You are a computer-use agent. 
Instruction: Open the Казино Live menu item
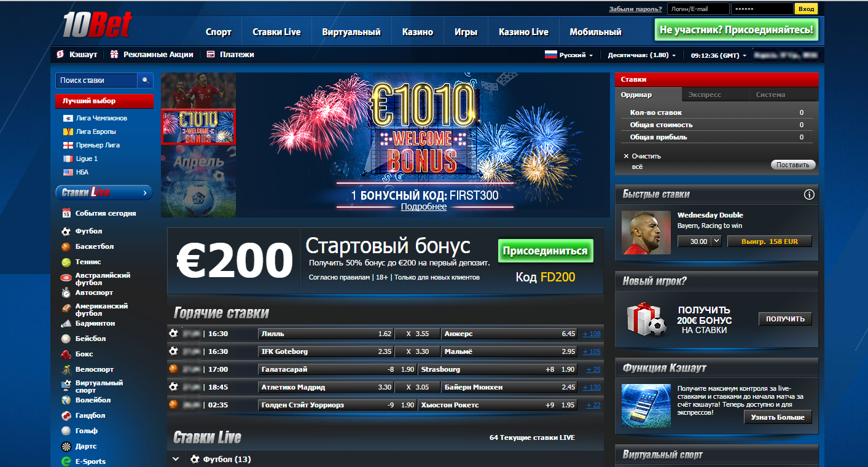[x=523, y=32]
